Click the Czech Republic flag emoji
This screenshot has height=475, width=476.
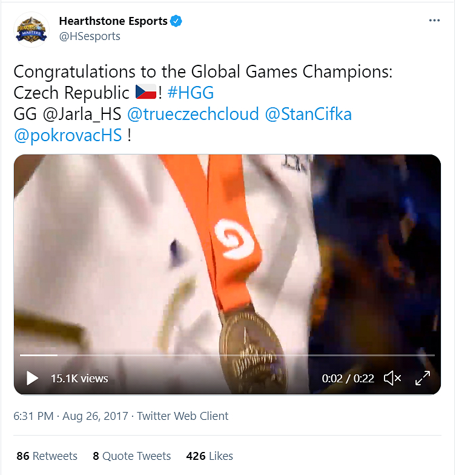click(145, 93)
